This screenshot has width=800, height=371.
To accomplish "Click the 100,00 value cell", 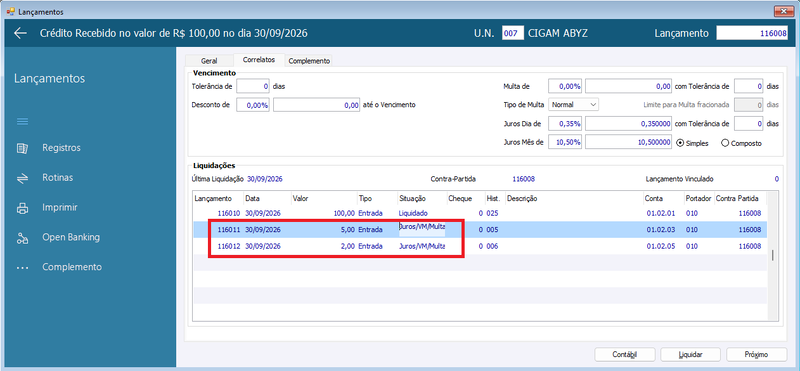I will coord(344,213).
